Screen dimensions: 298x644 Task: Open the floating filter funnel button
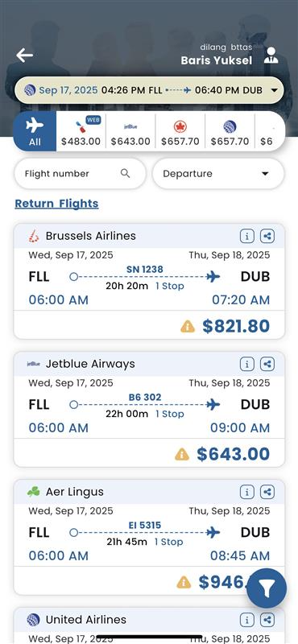(x=267, y=588)
